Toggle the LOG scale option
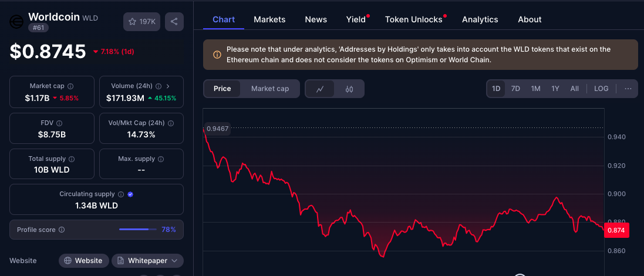The image size is (644, 276). (601, 89)
